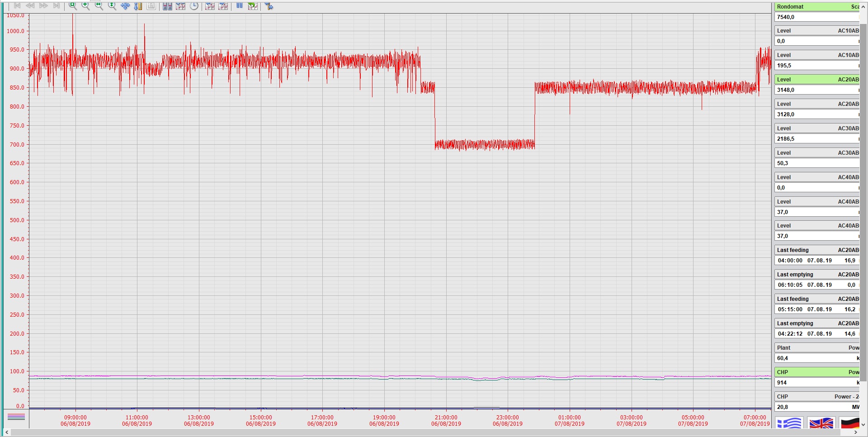
Task: Reset zoom with the 1:1 icon
Action: [151, 6]
